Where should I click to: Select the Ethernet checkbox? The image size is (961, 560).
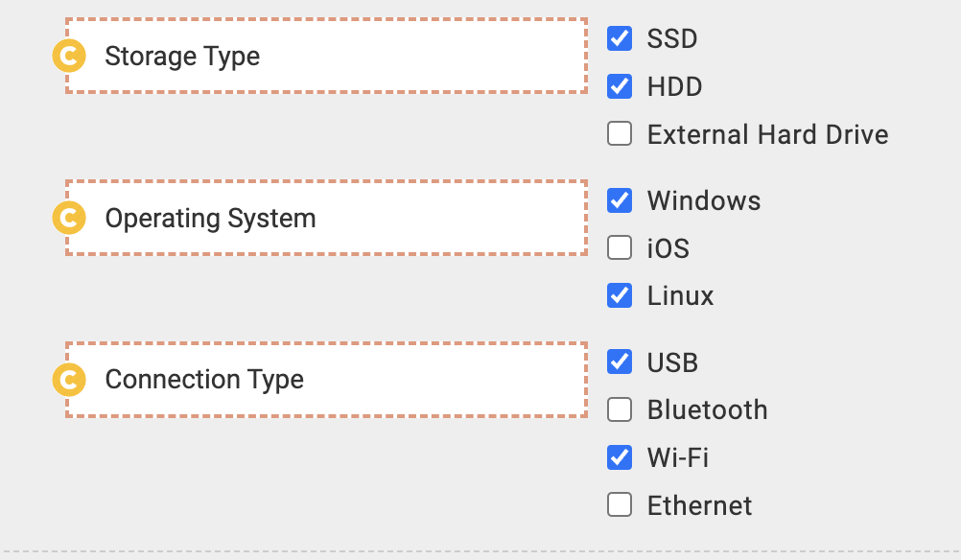[620, 504]
